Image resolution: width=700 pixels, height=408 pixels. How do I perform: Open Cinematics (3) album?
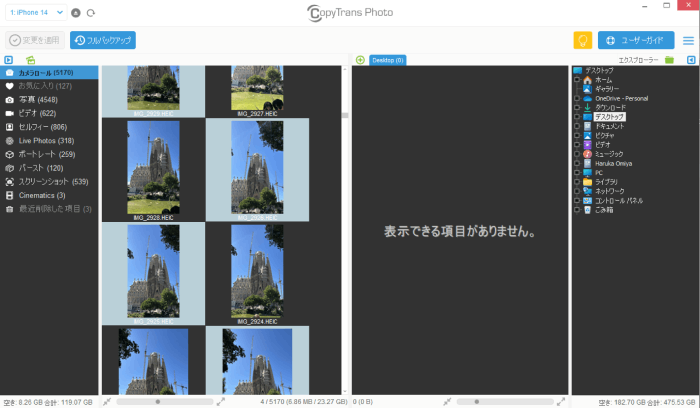[49, 195]
